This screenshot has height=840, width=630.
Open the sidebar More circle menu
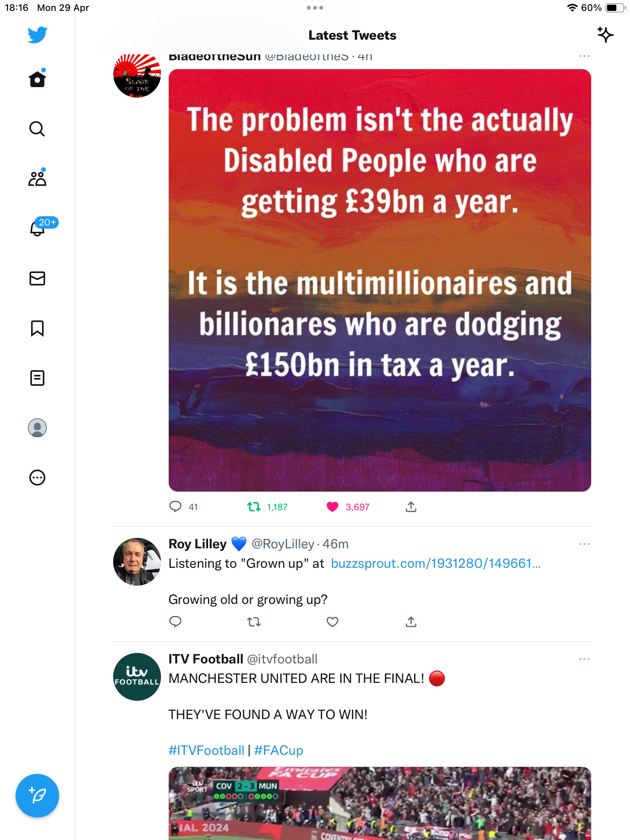tap(37, 478)
